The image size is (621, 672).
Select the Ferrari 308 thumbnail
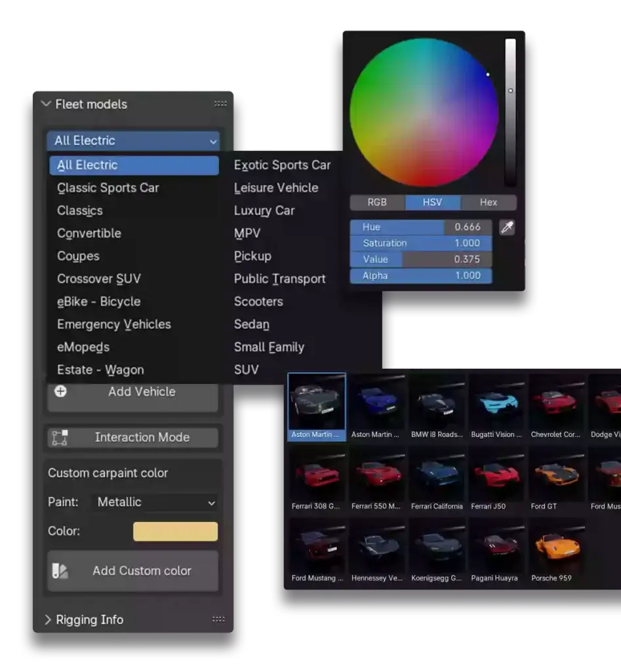(317, 479)
